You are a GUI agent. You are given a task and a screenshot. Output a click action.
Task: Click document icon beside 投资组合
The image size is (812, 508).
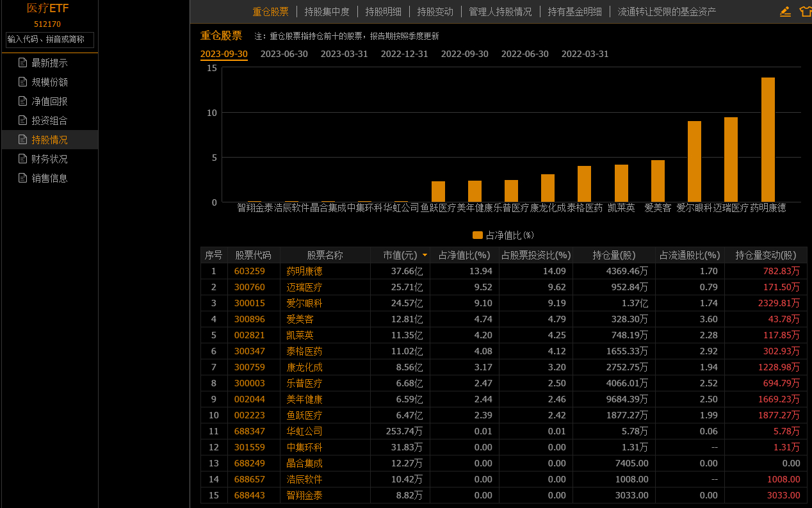(x=23, y=120)
